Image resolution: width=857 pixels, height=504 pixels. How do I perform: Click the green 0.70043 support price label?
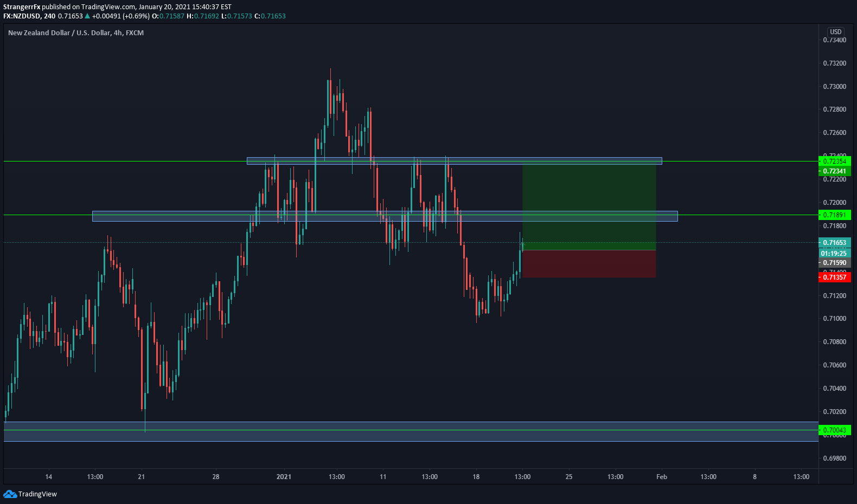coord(835,430)
